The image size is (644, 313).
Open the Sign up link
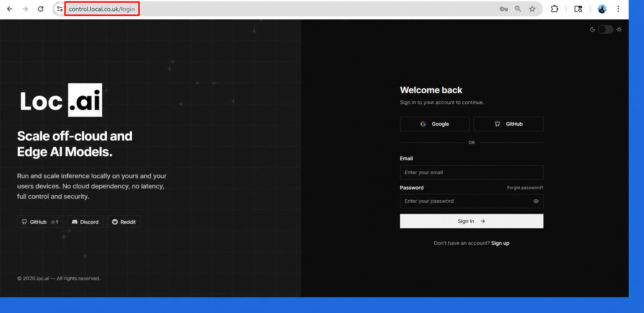coord(500,243)
